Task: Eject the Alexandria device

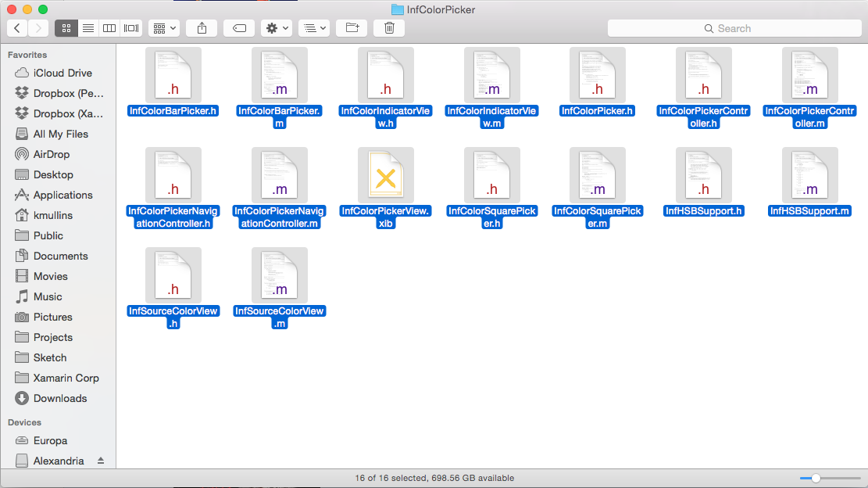Action: pyautogui.click(x=100, y=461)
